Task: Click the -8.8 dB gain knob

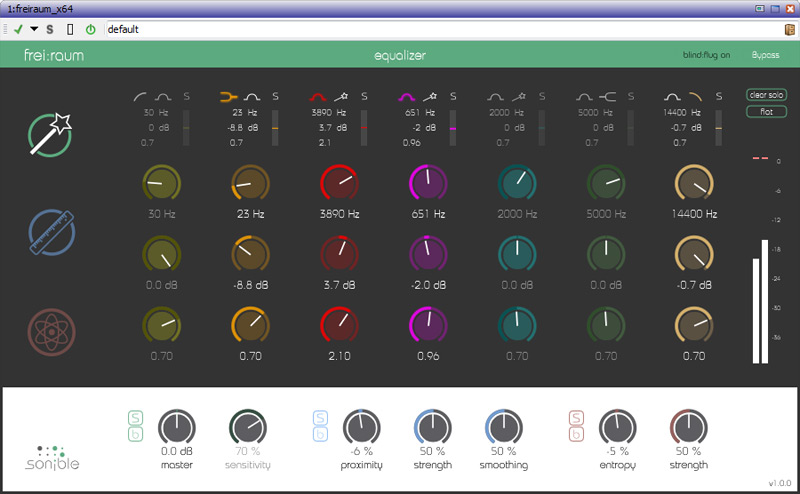Action: [251, 254]
